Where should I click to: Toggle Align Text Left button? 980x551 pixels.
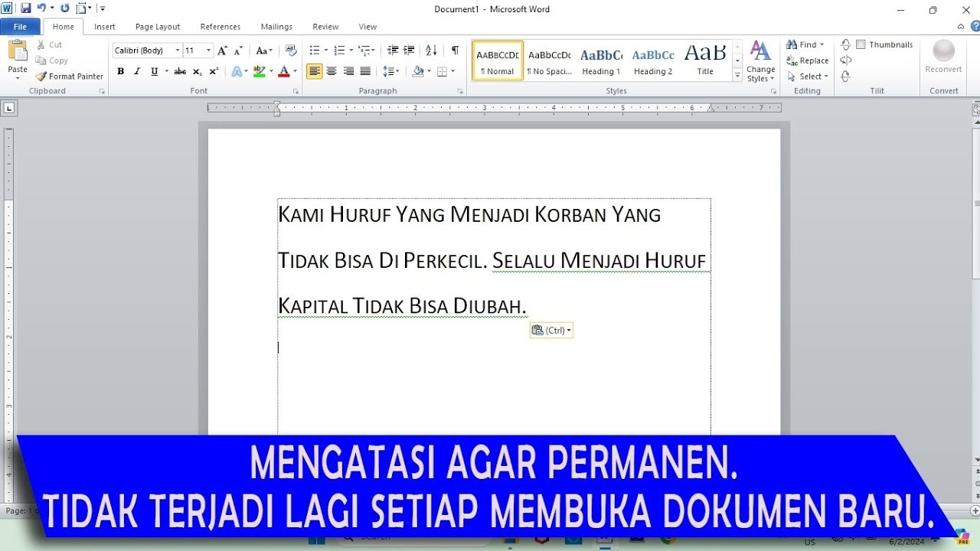(315, 71)
